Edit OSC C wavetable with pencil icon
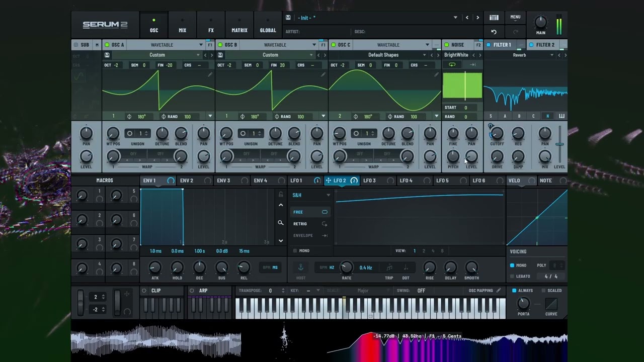Screen dimensions: 644x362 (x=436, y=74)
